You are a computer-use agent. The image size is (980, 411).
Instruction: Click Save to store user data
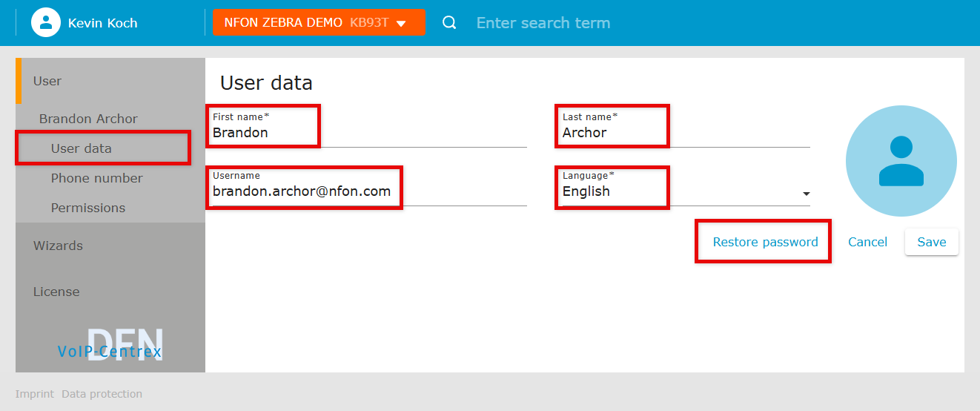click(931, 242)
